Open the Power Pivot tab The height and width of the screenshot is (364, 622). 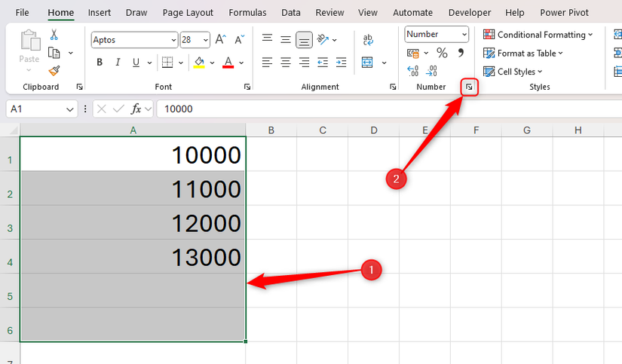click(564, 13)
